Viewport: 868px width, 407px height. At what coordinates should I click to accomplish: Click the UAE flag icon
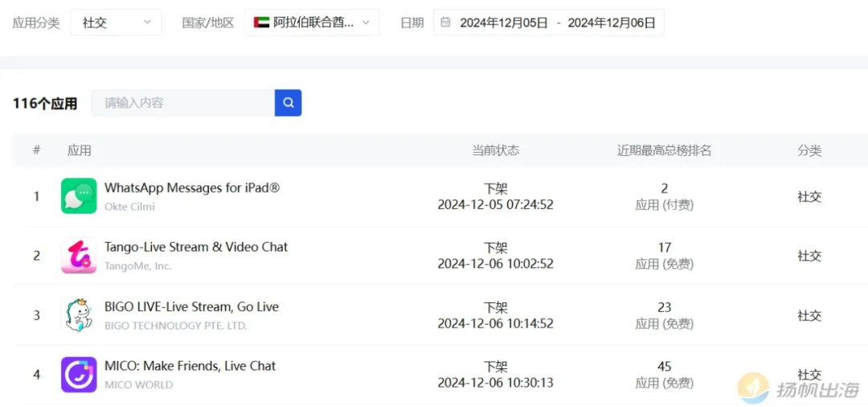pyautogui.click(x=261, y=23)
